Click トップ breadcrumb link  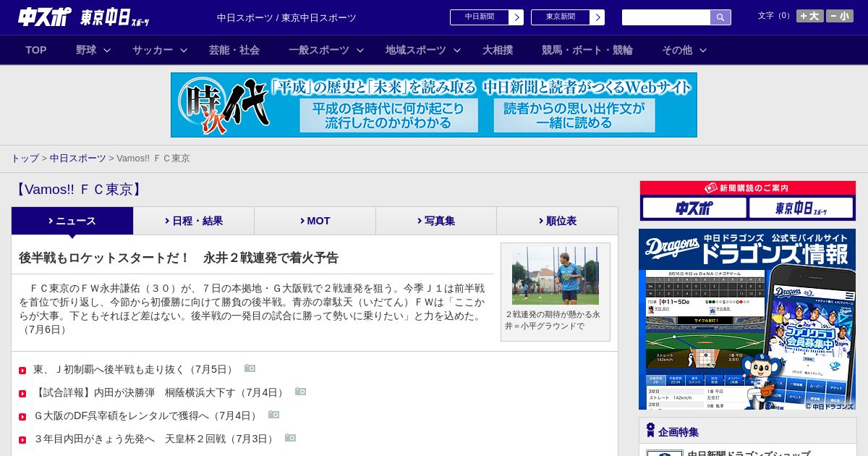tap(25, 158)
